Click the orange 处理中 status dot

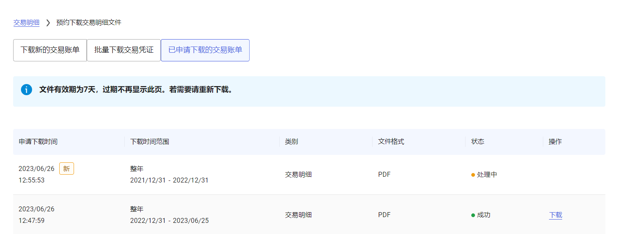473,175
